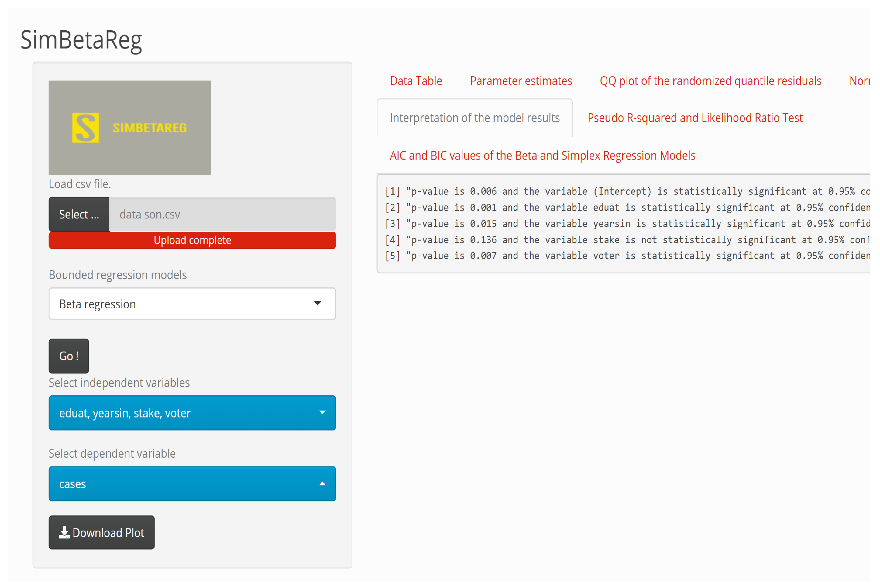Image resolution: width=880 pixels, height=588 pixels.
Task: Click the Beta regression dropdown arrow
Action: point(317,303)
